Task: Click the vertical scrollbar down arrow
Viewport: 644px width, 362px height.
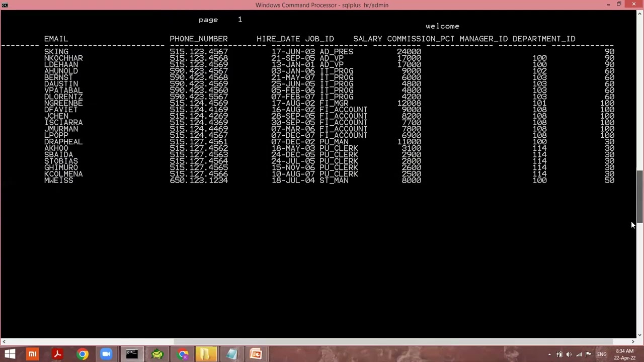Action: point(640,335)
